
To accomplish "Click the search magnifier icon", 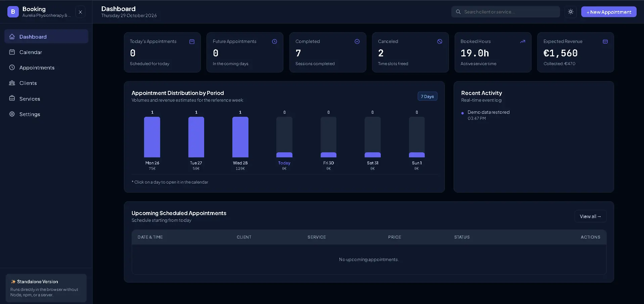I will [x=458, y=12].
